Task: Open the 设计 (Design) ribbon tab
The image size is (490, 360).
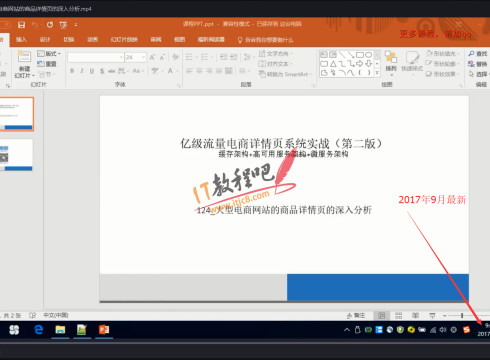Action: point(45,40)
